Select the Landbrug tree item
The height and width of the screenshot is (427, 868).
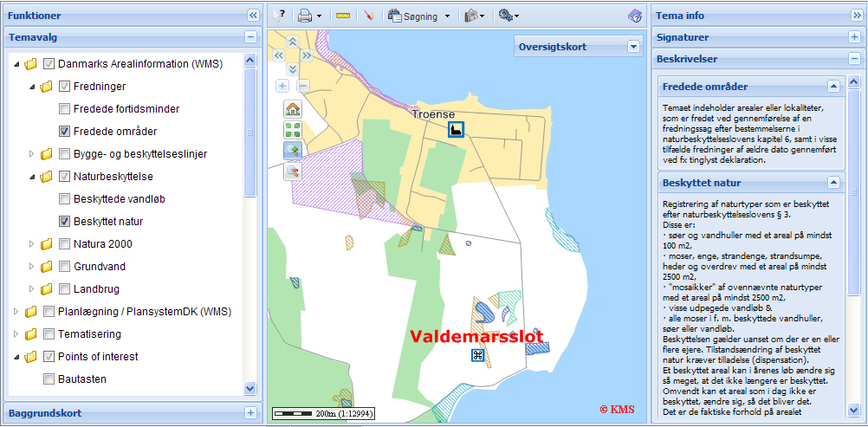96,289
